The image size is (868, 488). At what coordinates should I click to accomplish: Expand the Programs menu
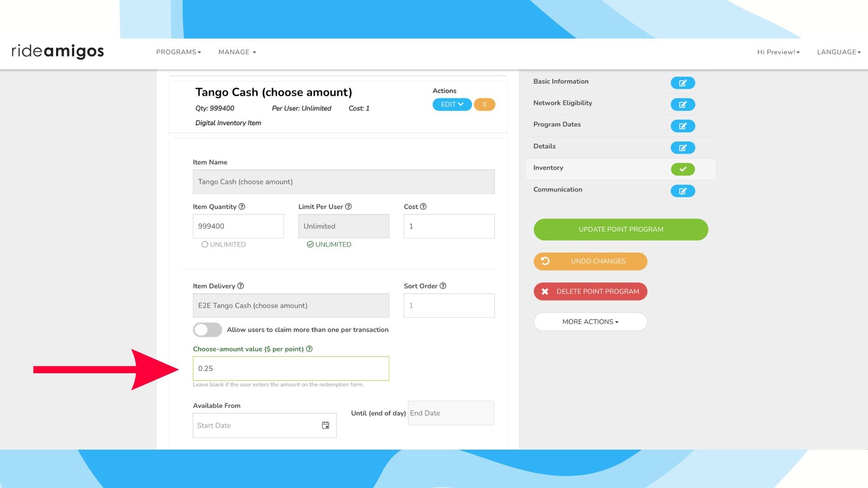point(179,52)
